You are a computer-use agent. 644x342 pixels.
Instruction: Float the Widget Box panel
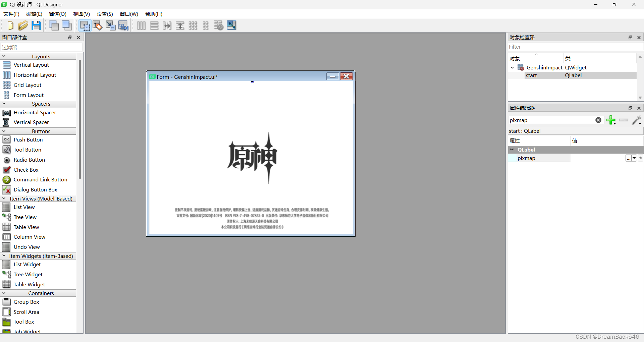[70, 38]
